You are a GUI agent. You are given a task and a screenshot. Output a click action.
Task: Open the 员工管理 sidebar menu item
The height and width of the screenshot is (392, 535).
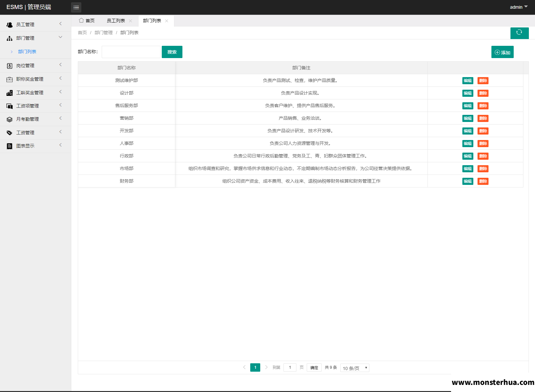[x=36, y=25]
